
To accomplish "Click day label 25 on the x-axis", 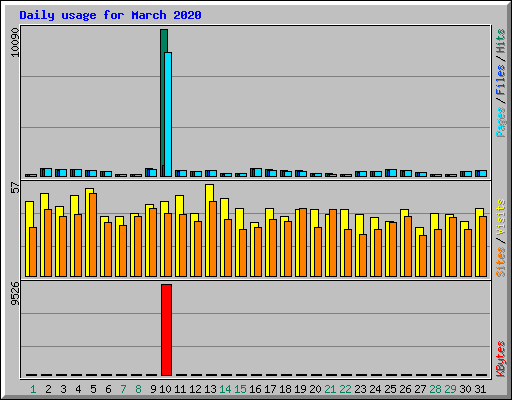I will [390, 389].
